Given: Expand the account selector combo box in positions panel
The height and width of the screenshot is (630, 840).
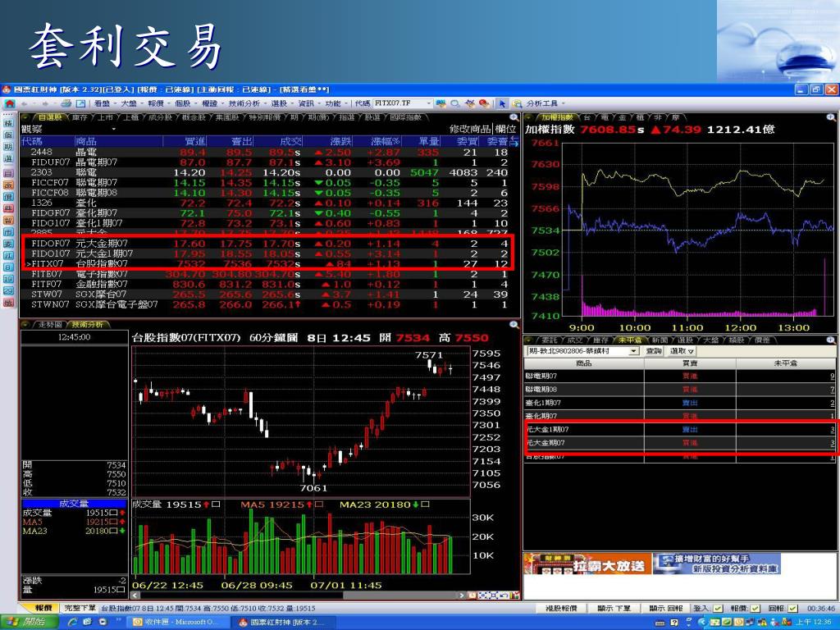Looking at the screenshot, I should point(634,351).
